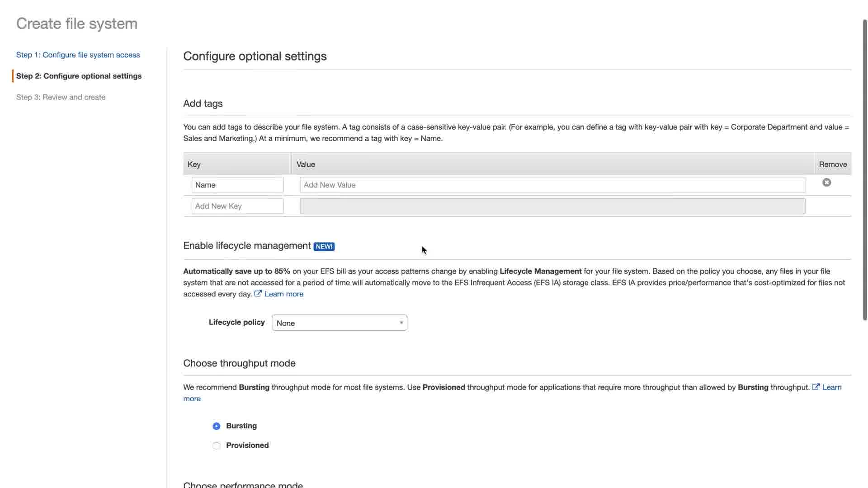Go to Step 1: Configure file system access
The height and width of the screenshot is (488, 868).
point(78,55)
